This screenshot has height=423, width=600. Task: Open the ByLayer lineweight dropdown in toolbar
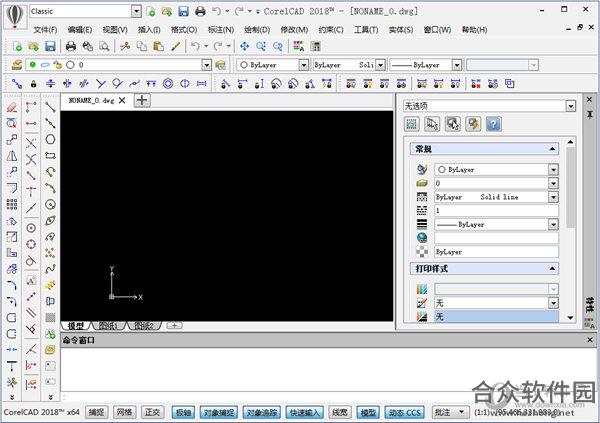(457, 65)
